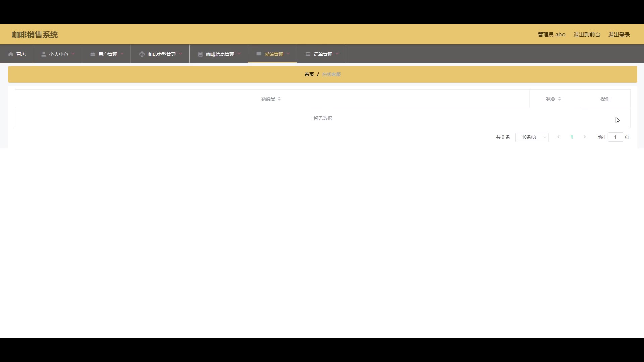The height and width of the screenshot is (362, 644).
Task: Click the gauge icon in 咖啡类型管理
Action: [x=142, y=54]
